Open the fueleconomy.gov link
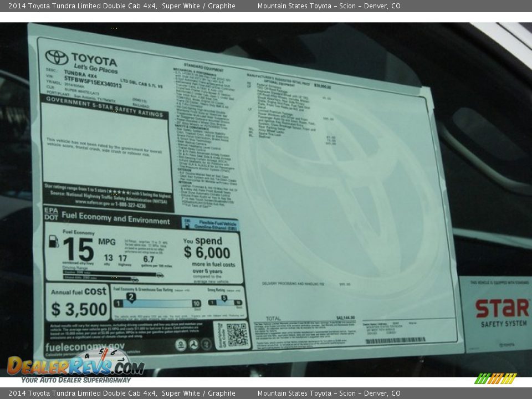The image size is (532, 399). [x=85, y=346]
